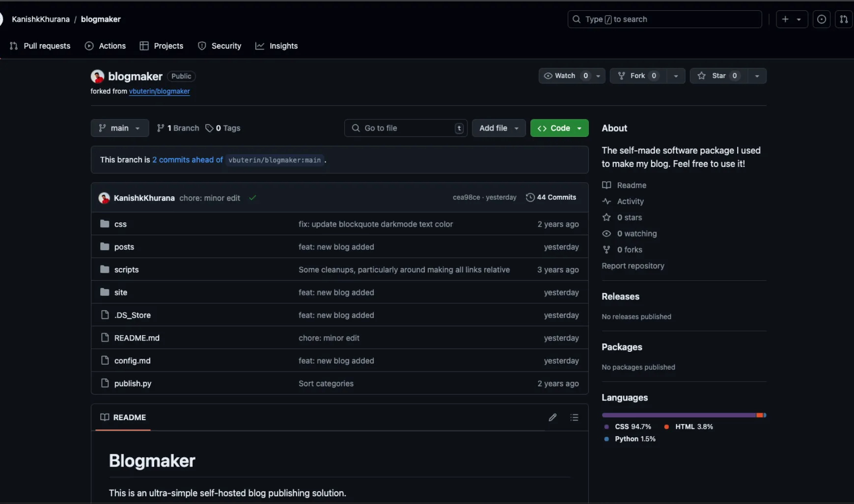This screenshot has height=504, width=854.
Task: Click the 0 Tags label
Action: [223, 128]
